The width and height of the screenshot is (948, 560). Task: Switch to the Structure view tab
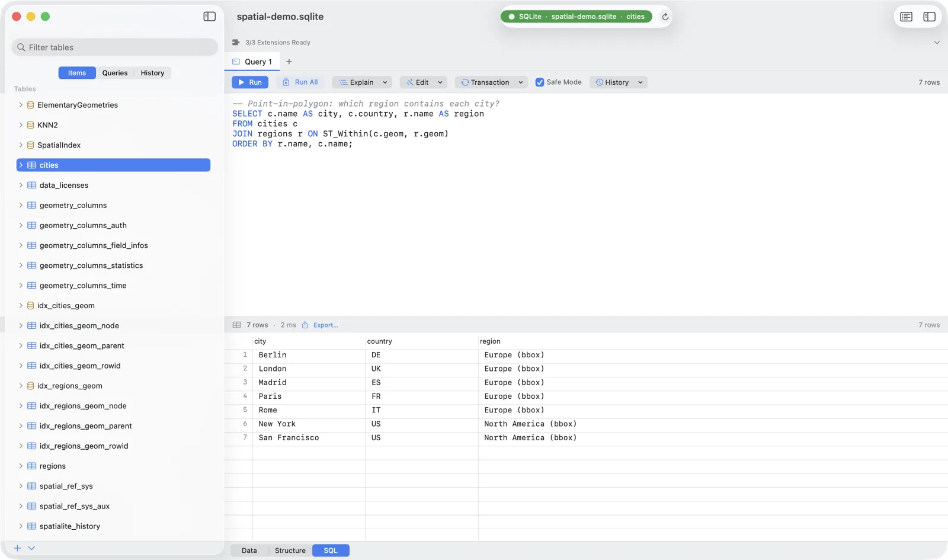coord(290,551)
